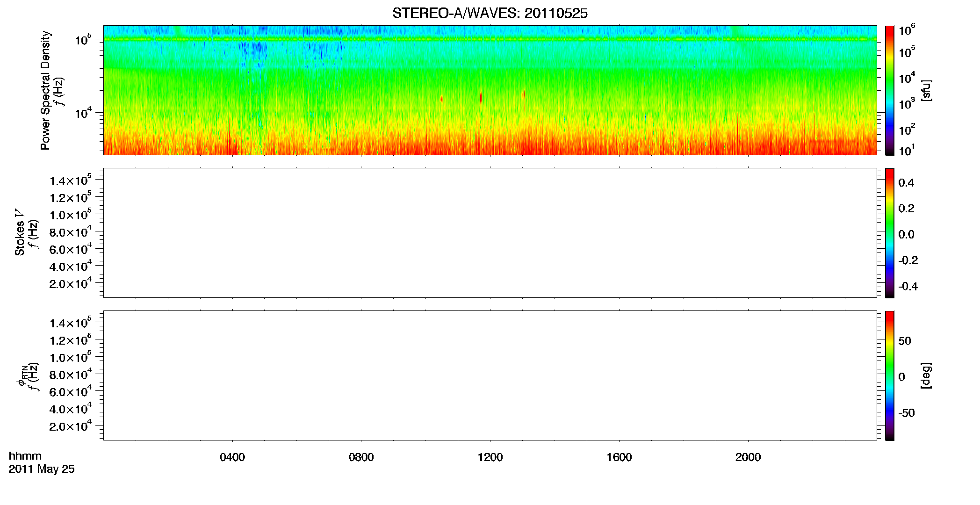
Task: Select the 0800 time tick label
Action: coord(361,457)
